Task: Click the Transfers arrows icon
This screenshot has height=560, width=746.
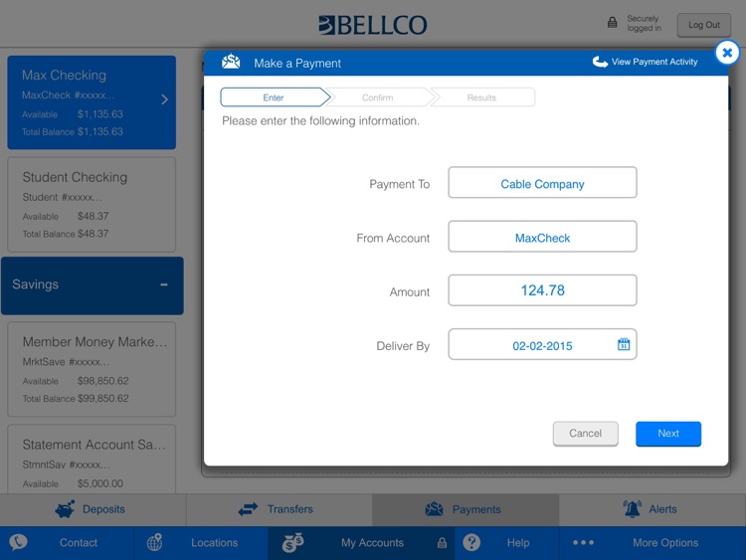Action: pos(248,509)
